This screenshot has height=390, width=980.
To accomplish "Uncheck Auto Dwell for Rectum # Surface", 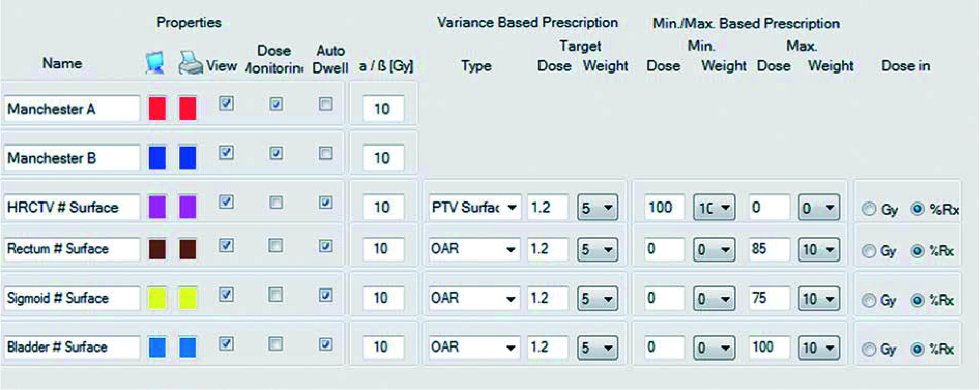I will pos(325,246).
